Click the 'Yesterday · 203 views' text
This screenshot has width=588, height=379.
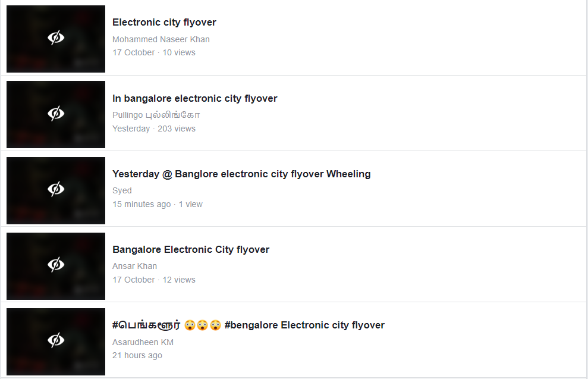point(153,129)
